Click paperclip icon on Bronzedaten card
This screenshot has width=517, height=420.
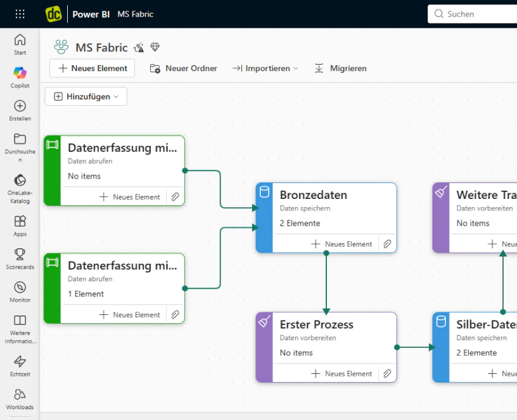click(387, 244)
